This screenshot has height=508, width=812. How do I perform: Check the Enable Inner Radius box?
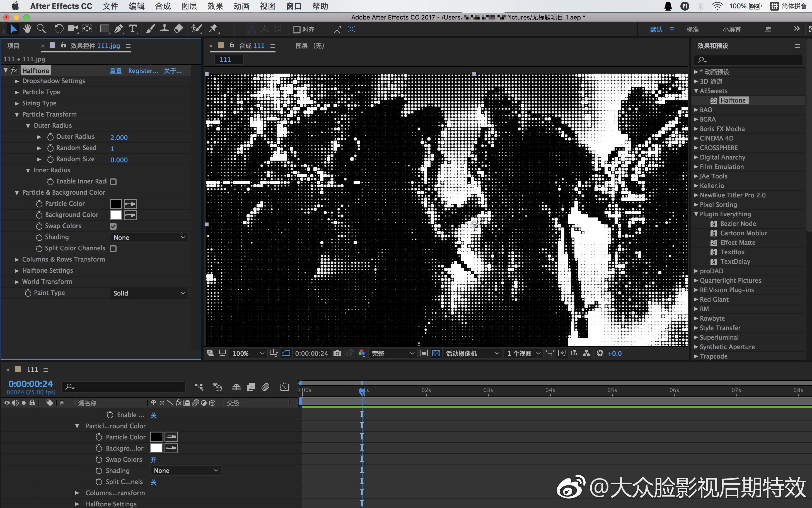(113, 182)
